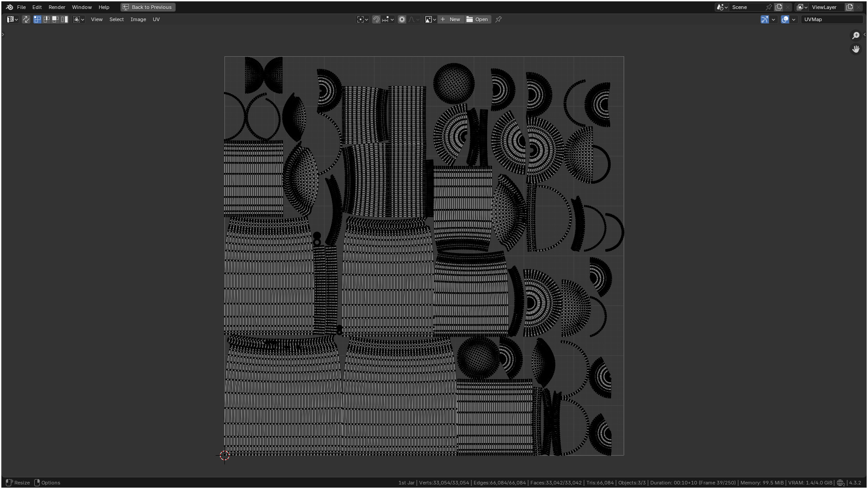Viewport: 868px width, 489px height.
Task: Open the editor type dropdown
Action: (12, 19)
